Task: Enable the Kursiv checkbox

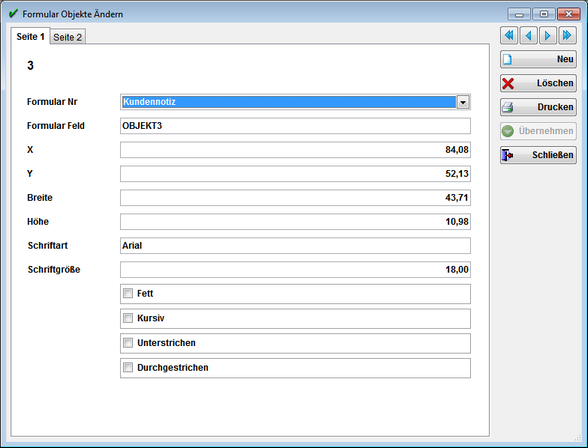Action: 128,318
